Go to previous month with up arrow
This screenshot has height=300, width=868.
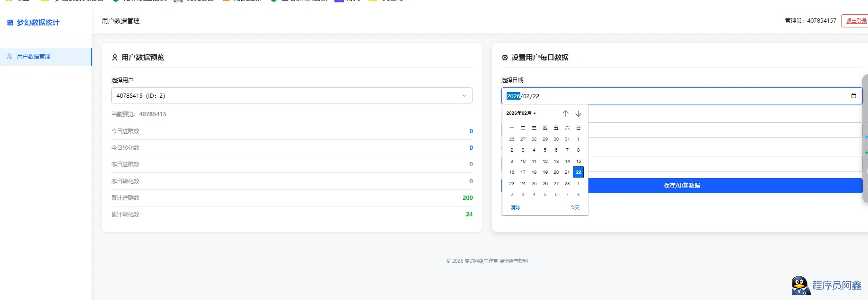[565, 113]
